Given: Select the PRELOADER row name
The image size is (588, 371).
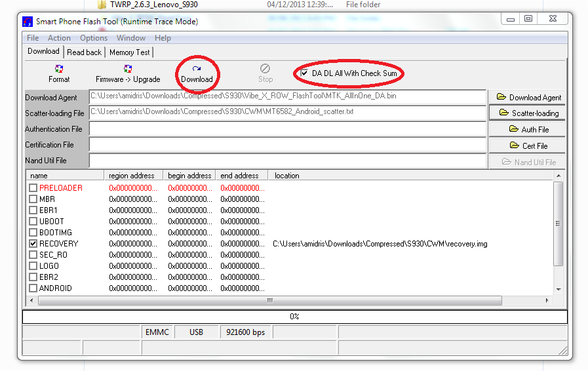Looking at the screenshot, I should (61, 188).
